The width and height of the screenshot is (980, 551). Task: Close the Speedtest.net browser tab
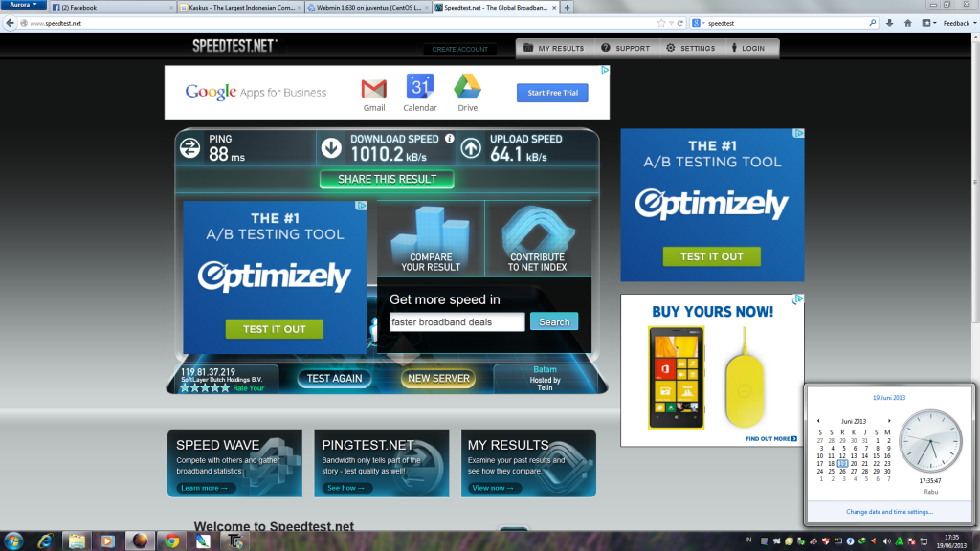(554, 8)
